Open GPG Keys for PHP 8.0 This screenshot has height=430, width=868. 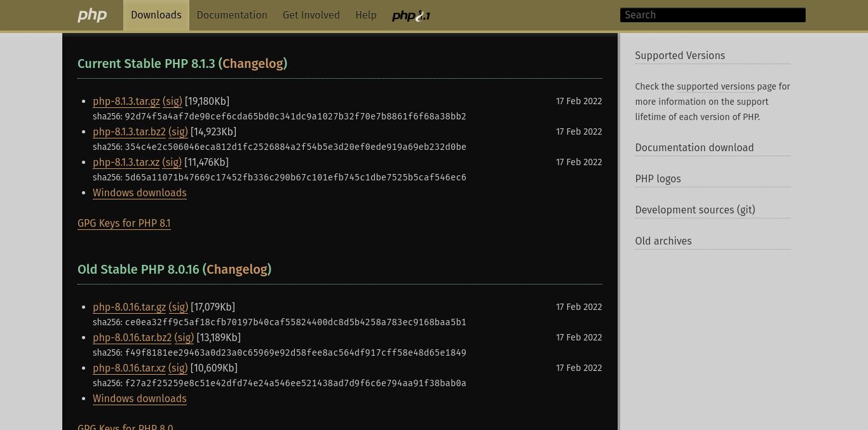point(125,427)
